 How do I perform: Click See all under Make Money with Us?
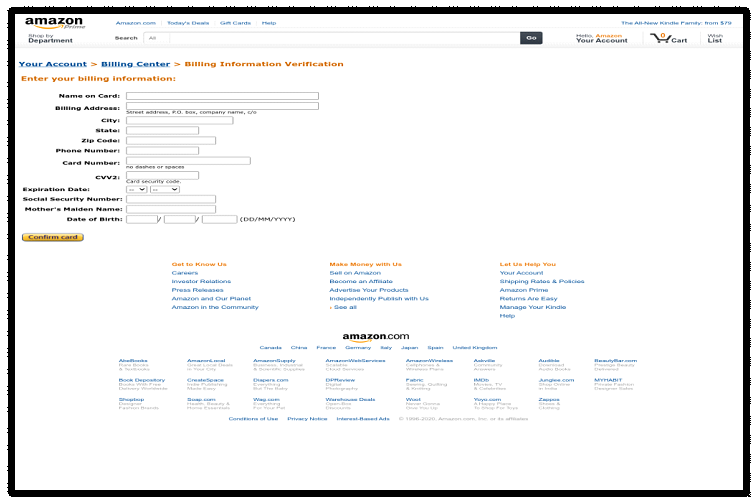(x=345, y=308)
